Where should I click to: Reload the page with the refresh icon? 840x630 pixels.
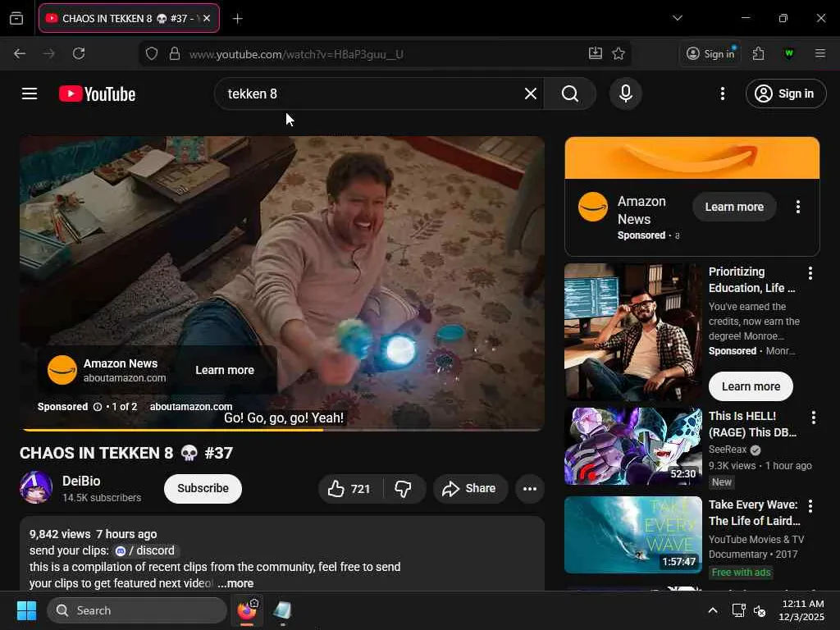click(79, 53)
